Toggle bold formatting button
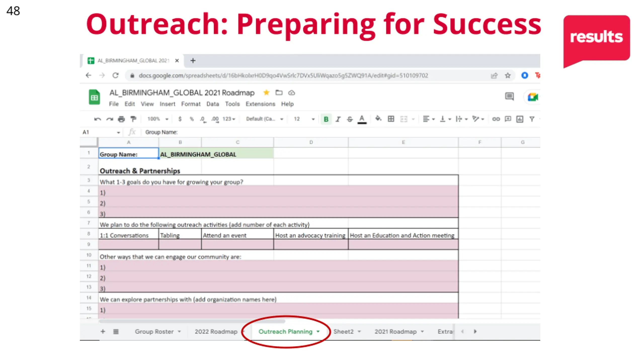The height and width of the screenshot is (362, 644). pos(326,119)
